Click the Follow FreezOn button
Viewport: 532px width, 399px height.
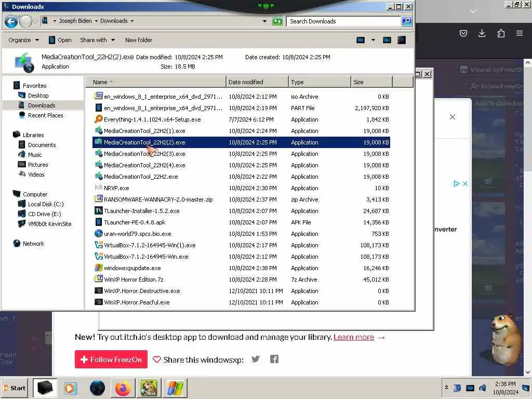111,360
